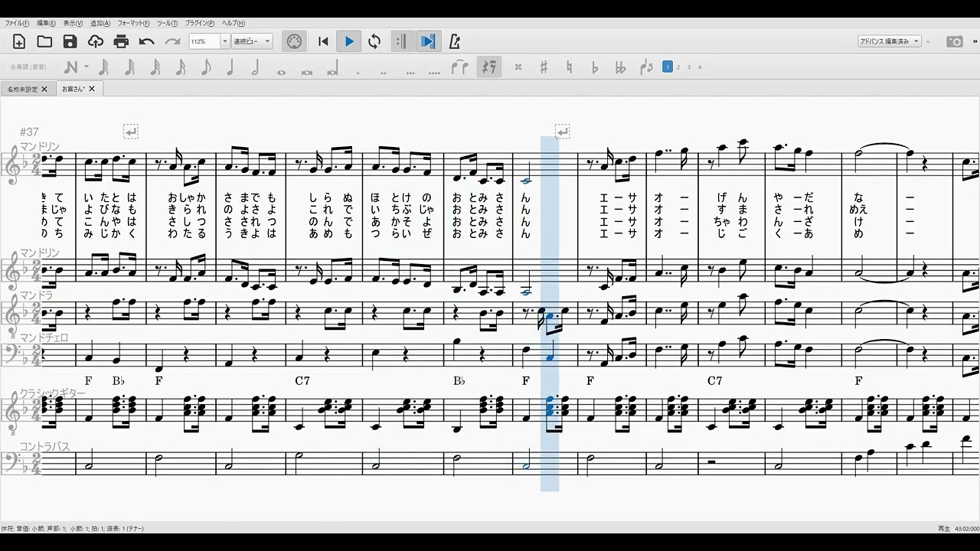Click the image capture camera icon
Screen dimensions: 980x551
pyautogui.click(x=955, y=41)
